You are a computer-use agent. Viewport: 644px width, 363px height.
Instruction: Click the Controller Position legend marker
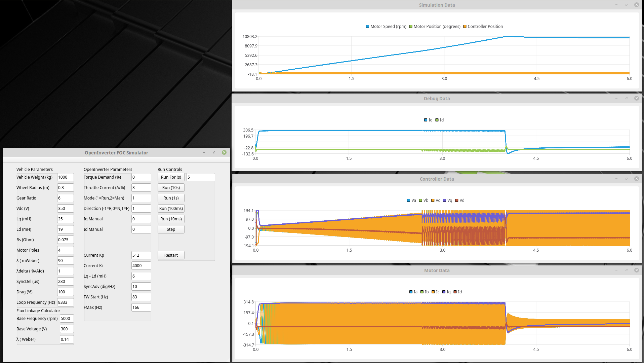tap(465, 27)
